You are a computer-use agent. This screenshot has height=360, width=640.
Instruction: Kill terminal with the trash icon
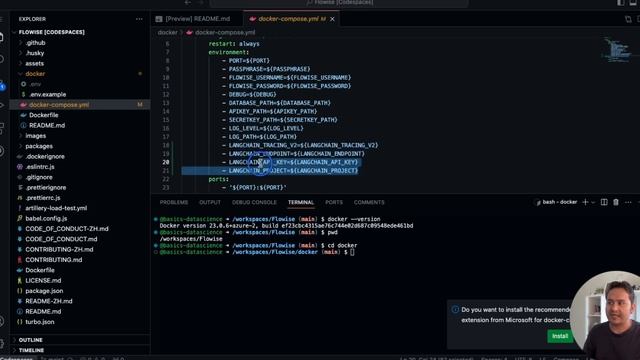point(616,202)
